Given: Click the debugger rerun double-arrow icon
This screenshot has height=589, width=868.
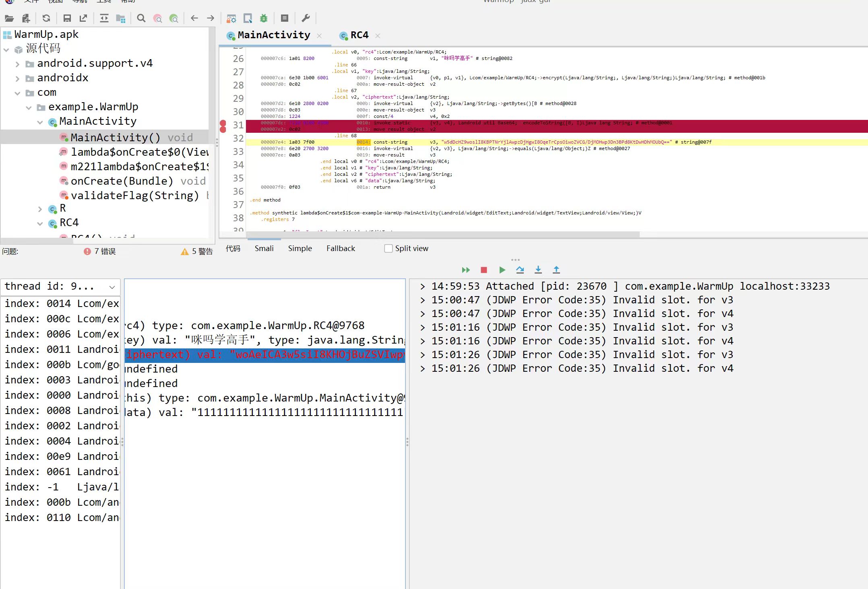Looking at the screenshot, I should click(x=466, y=270).
